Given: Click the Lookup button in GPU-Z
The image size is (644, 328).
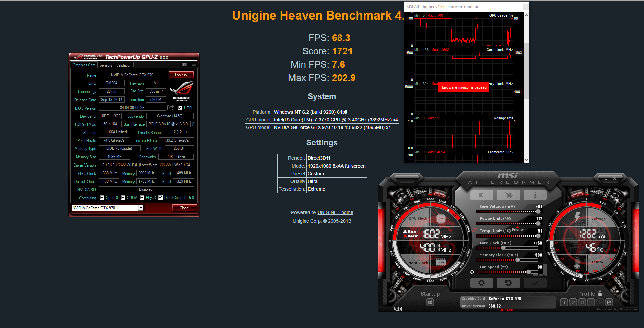Looking at the screenshot, I should point(181,75).
